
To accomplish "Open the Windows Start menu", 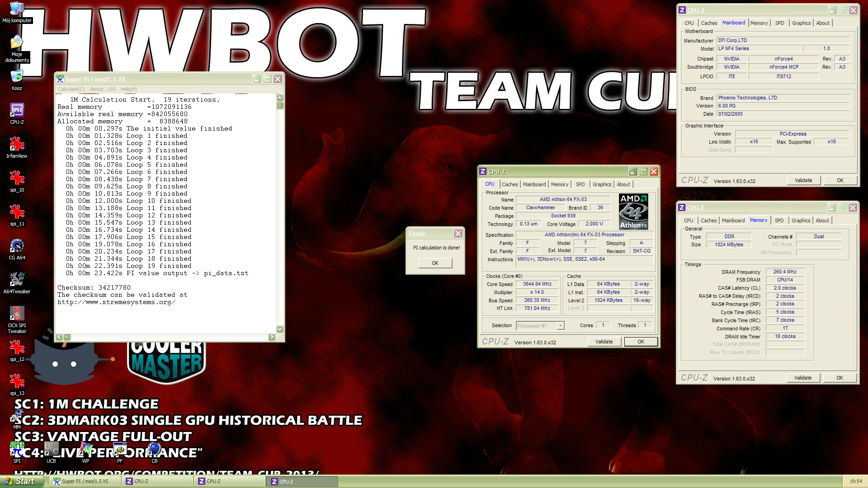I will click(22, 481).
